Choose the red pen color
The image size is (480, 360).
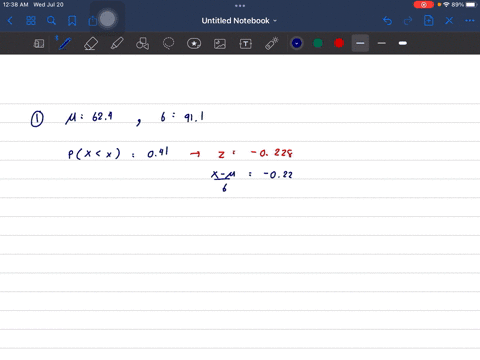click(x=339, y=43)
